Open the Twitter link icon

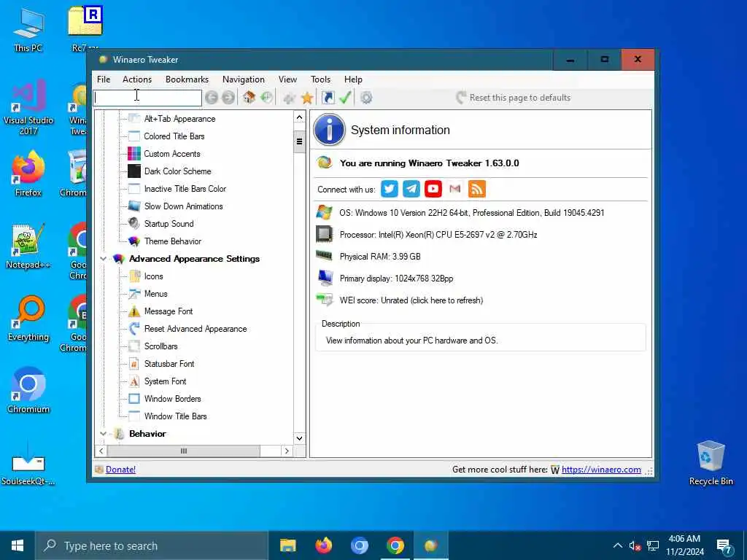390,189
